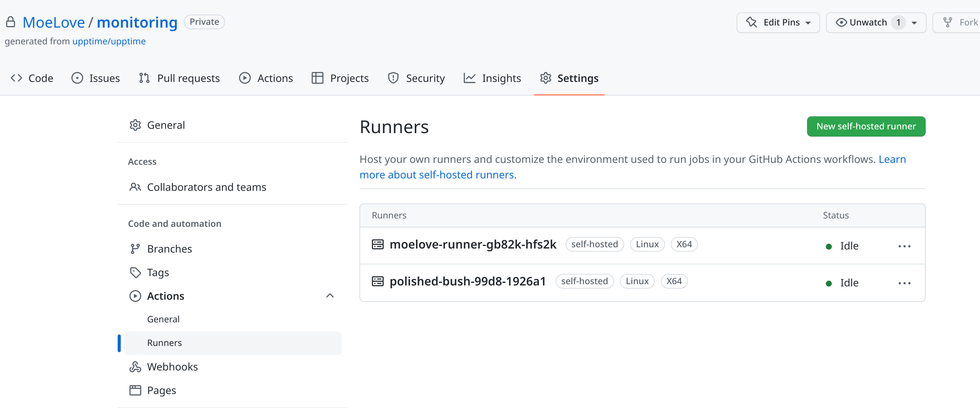Image resolution: width=980 pixels, height=408 pixels.
Task: Open runner moelove-runner-gb82k-hfs2k details
Action: (473, 244)
